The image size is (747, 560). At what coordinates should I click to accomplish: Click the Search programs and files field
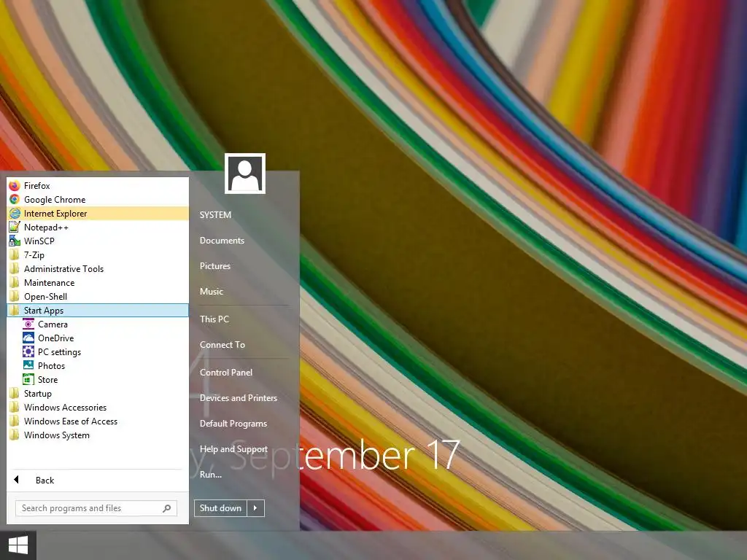tap(96, 508)
